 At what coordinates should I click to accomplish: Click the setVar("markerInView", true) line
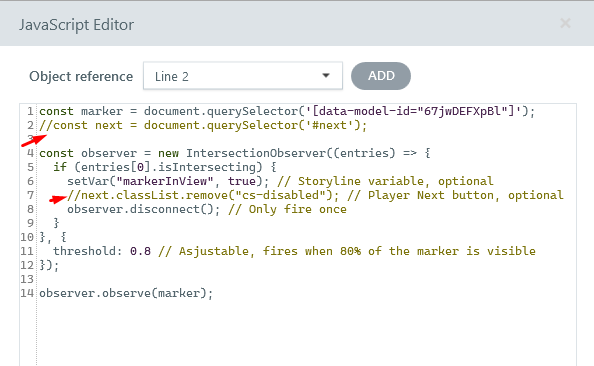tap(280, 181)
